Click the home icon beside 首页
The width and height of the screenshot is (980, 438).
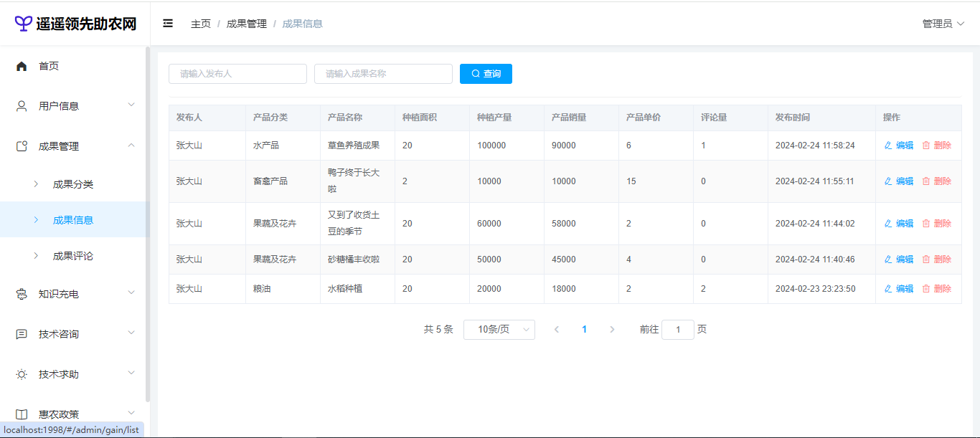pyautogui.click(x=22, y=66)
